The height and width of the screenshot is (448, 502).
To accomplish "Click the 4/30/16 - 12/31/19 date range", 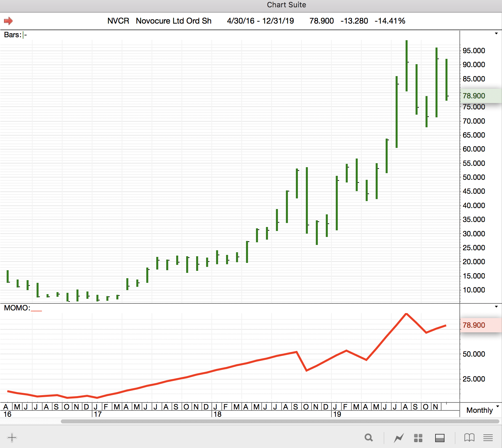I will click(260, 21).
